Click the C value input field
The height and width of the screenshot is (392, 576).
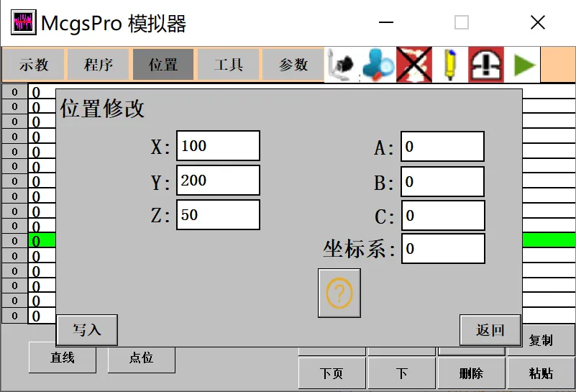[443, 215]
